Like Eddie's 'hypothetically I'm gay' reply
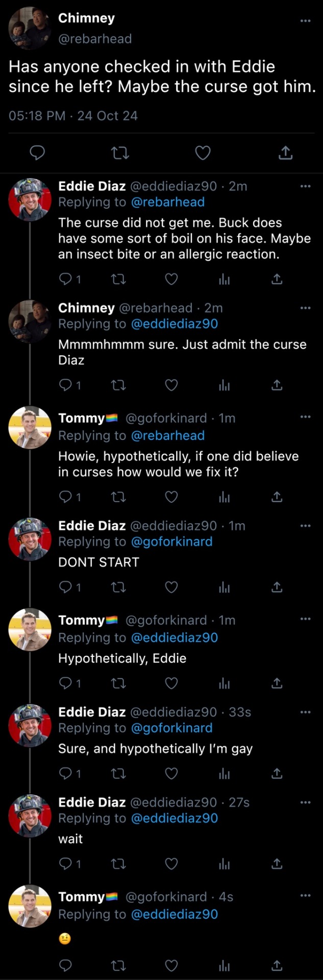This screenshot has height=980, width=323. point(171,774)
